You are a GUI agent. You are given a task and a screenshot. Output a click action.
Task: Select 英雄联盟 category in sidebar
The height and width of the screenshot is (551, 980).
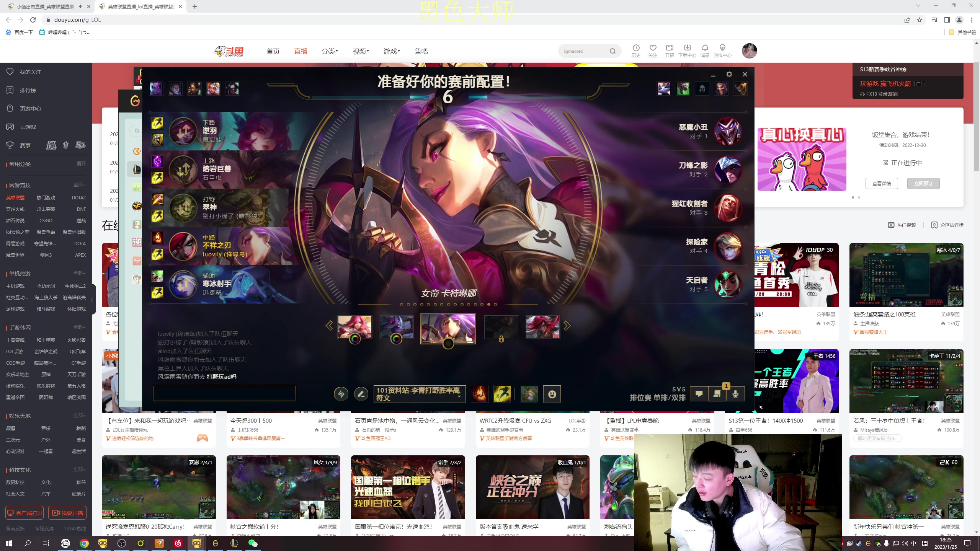pos(15,198)
